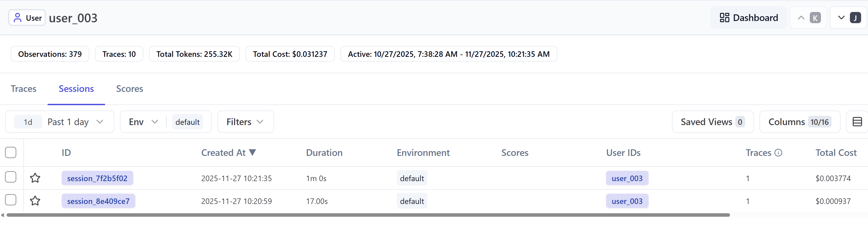Toggle the row height icon button
The width and height of the screenshot is (868, 230).
tap(857, 122)
